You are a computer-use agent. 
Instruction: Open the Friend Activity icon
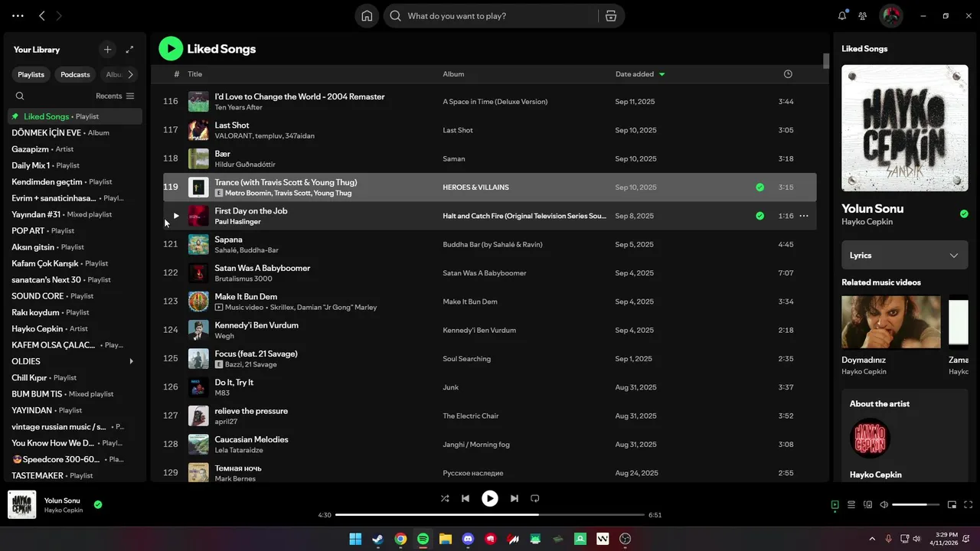pyautogui.click(x=863, y=15)
